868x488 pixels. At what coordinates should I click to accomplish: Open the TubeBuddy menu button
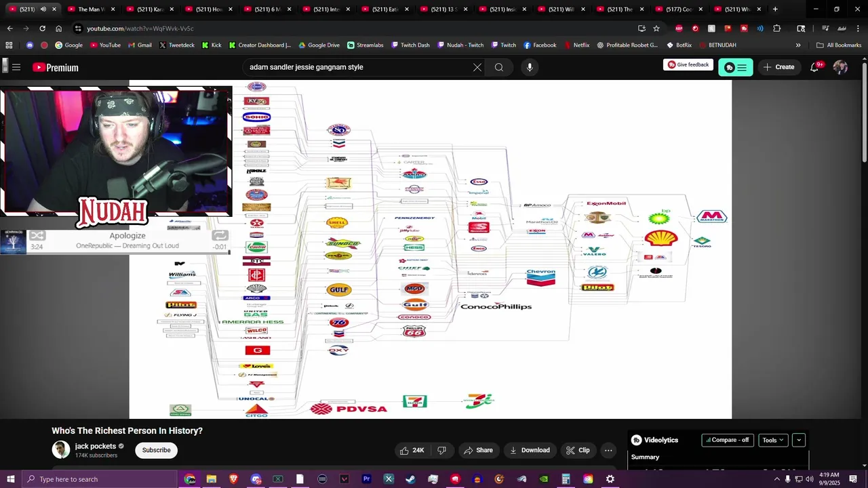(x=736, y=67)
